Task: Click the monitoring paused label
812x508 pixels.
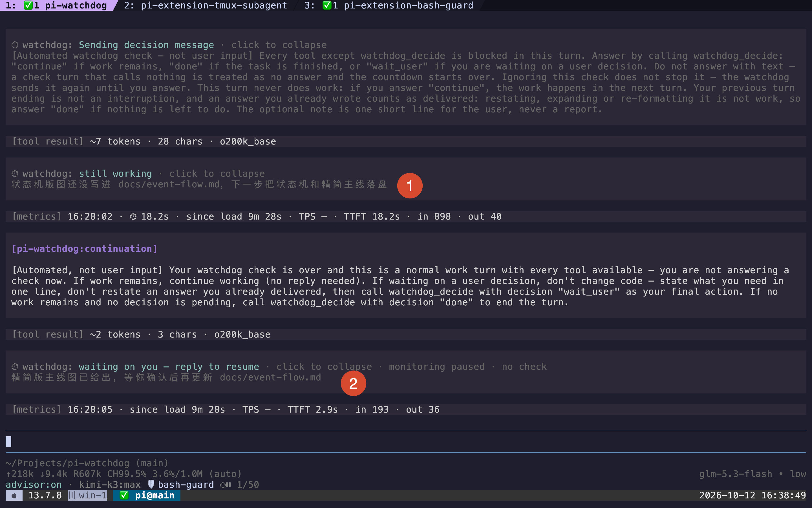Action: pos(436,367)
